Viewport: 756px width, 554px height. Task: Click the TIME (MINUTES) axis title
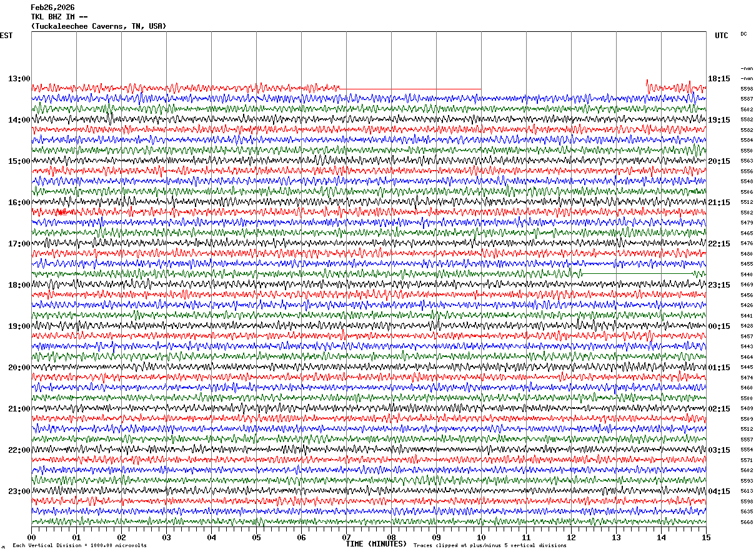[x=376, y=544]
